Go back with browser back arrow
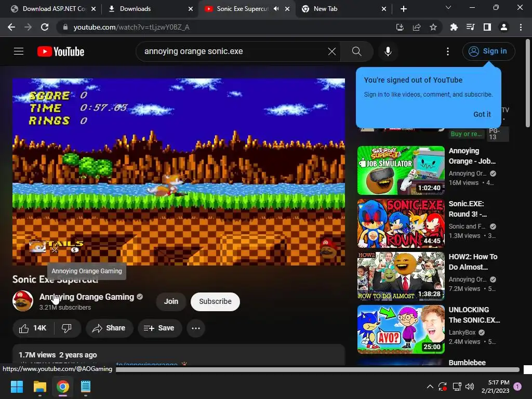 pyautogui.click(x=11, y=27)
